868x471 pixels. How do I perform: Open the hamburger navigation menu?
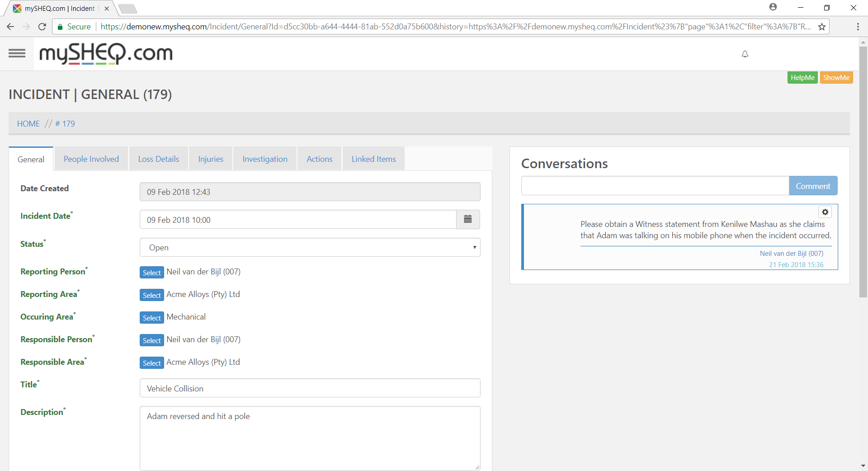pos(17,53)
